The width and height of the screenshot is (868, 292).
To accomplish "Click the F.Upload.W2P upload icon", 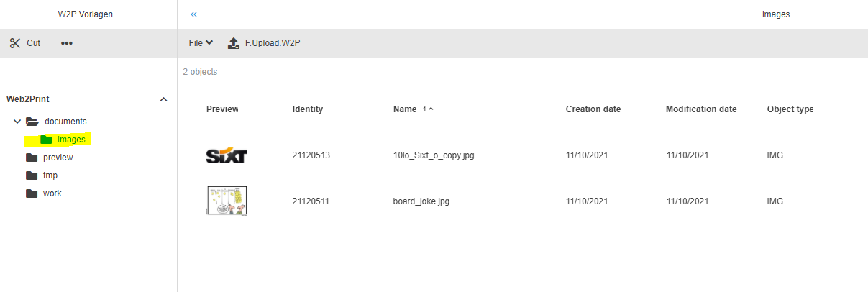I will pyautogui.click(x=233, y=43).
